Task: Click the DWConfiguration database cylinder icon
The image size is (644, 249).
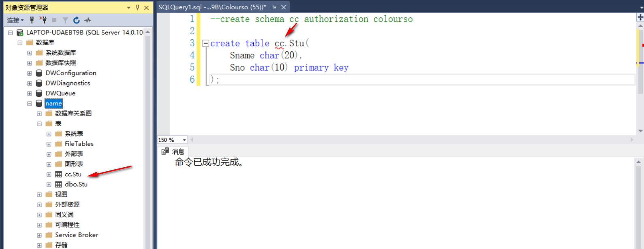Action: click(x=39, y=73)
